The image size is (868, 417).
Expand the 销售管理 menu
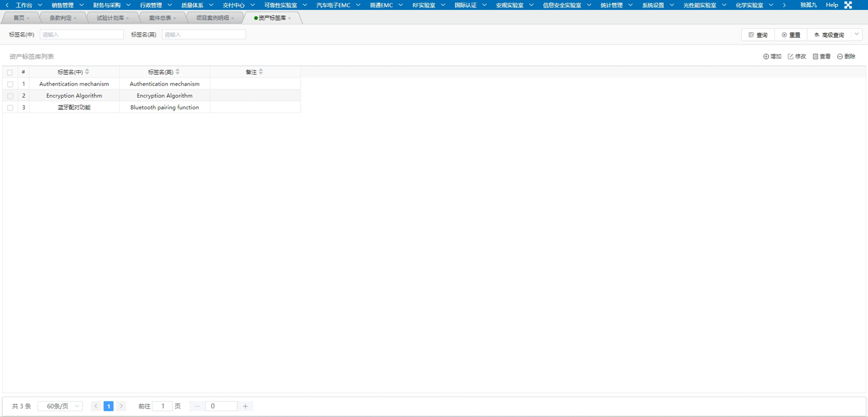[67, 5]
